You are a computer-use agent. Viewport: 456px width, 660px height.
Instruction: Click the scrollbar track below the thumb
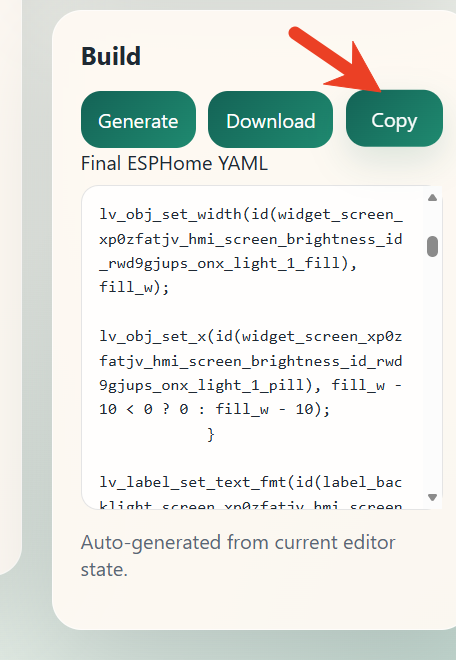(432, 375)
